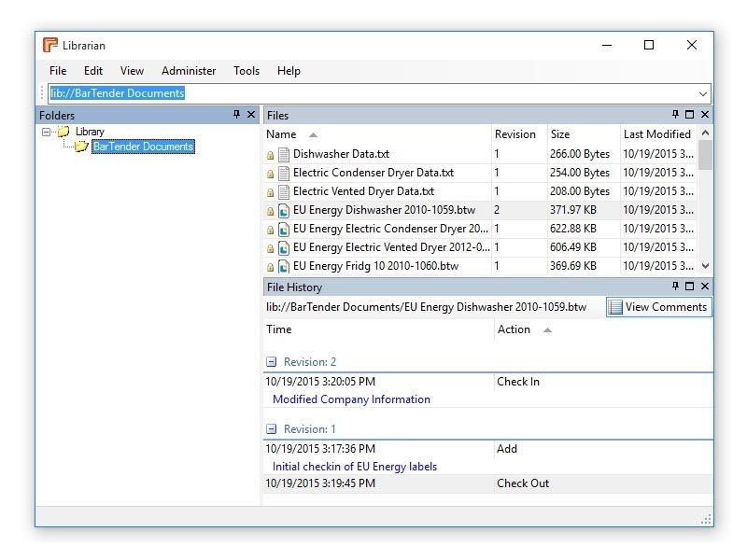Open the View menu

[x=132, y=71]
